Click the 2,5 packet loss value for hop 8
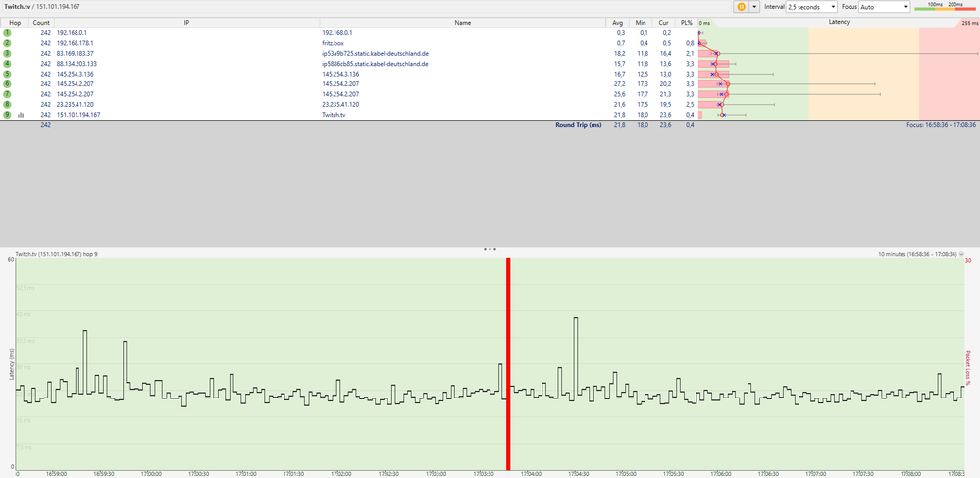 click(x=690, y=104)
